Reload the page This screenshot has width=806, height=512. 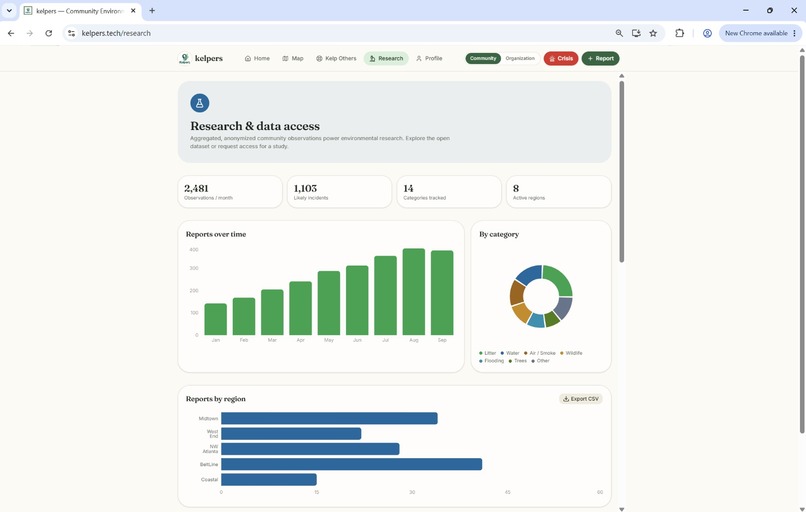click(x=48, y=33)
